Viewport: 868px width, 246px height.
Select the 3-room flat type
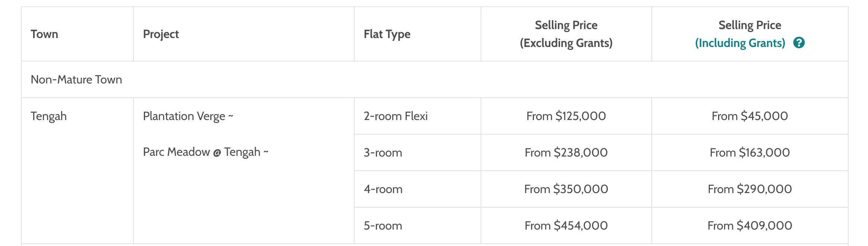click(383, 153)
